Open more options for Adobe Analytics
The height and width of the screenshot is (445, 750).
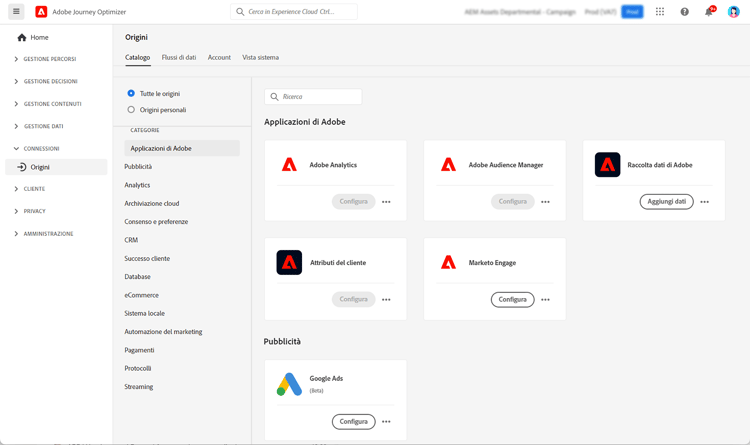click(x=386, y=202)
